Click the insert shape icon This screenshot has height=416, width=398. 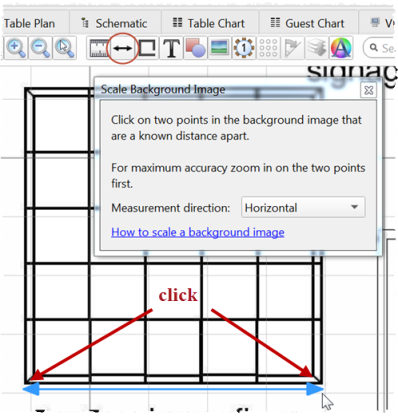point(195,48)
